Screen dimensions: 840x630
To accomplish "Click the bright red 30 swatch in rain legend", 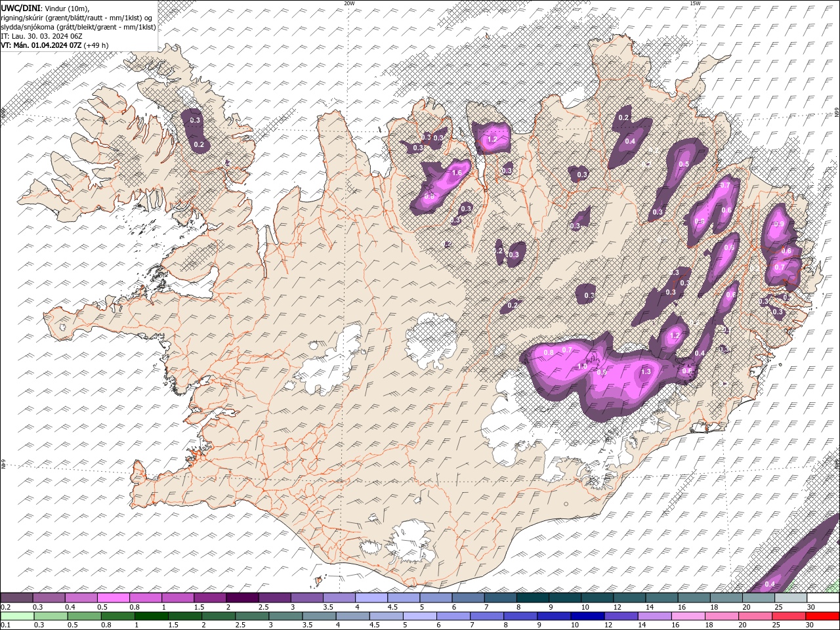I will (823, 616).
